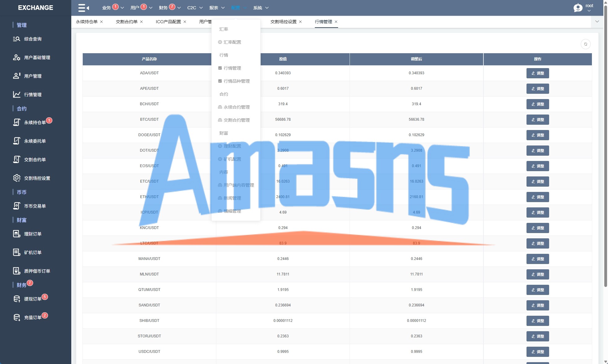The image size is (608, 364).
Task: Close the 交割场控设置 tab
Action: coord(300,22)
